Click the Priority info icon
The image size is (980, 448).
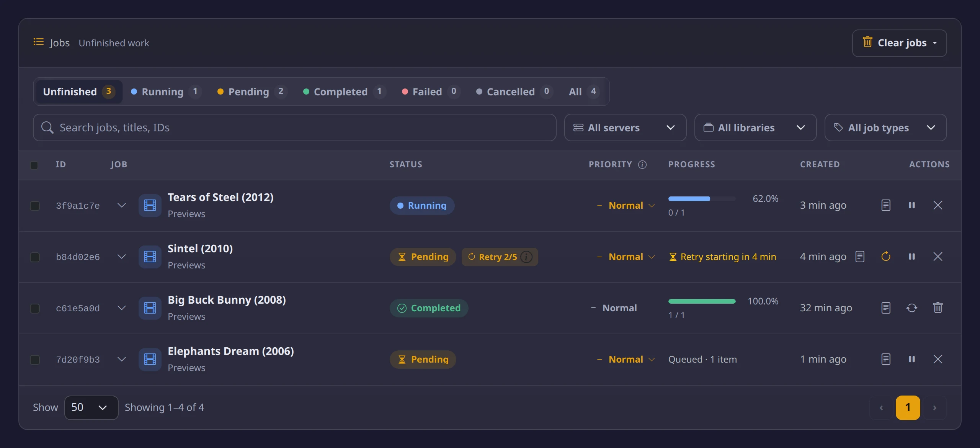[x=642, y=165]
